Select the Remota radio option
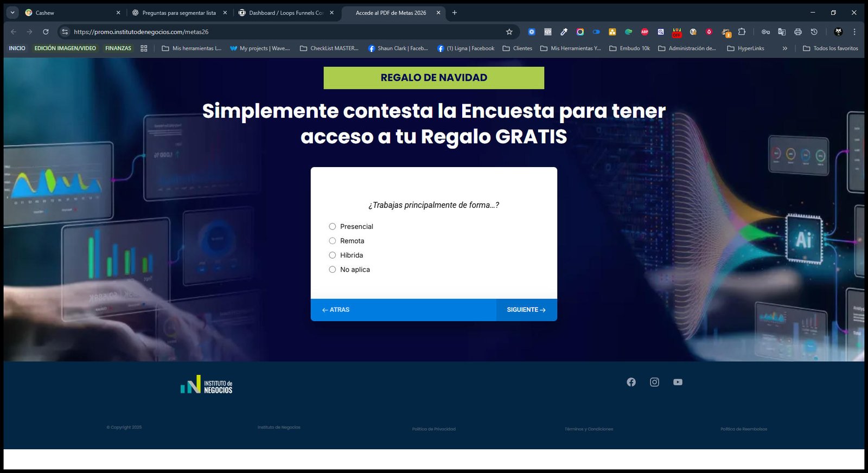 333,241
